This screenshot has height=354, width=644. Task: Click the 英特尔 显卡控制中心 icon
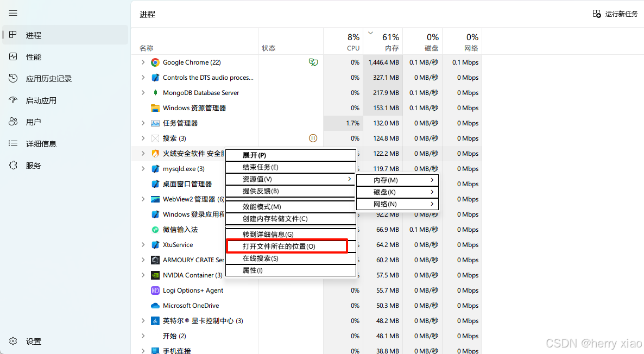(155, 321)
